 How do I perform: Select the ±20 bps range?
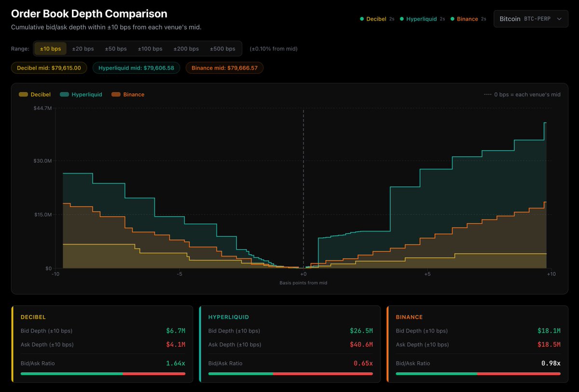click(83, 49)
